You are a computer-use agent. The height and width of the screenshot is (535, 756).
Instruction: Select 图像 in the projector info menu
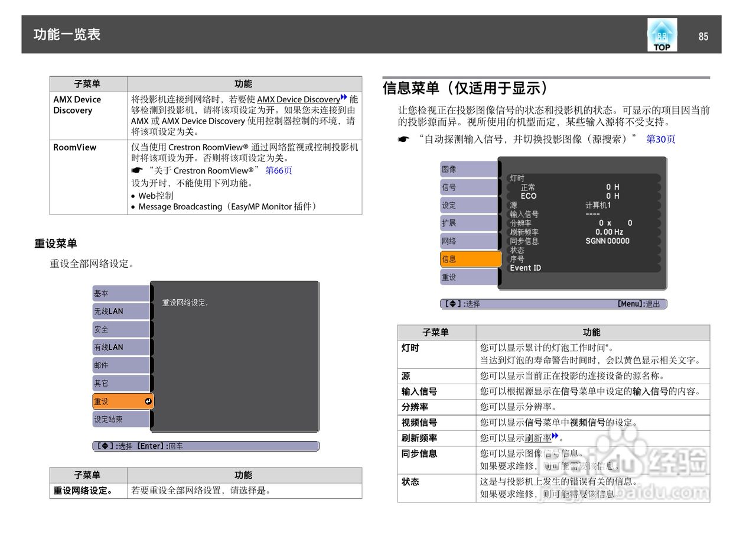(x=469, y=169)
